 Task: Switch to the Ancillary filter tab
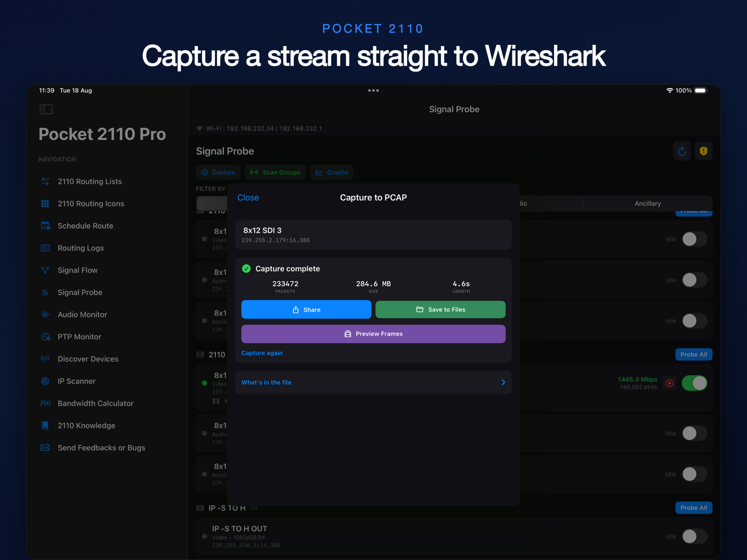coord(648,203)
